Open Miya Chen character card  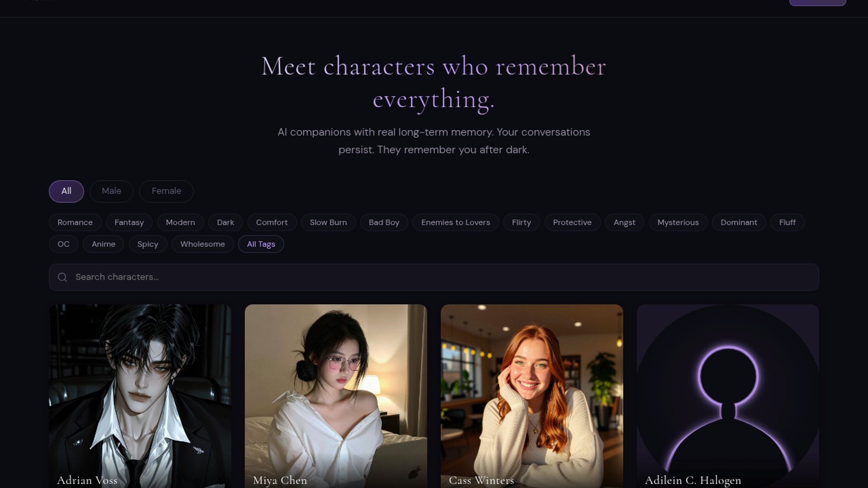pos(336,396)
